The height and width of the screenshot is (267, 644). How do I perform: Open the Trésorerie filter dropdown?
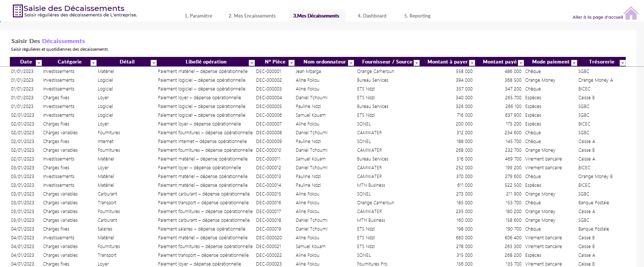point(622,63)
